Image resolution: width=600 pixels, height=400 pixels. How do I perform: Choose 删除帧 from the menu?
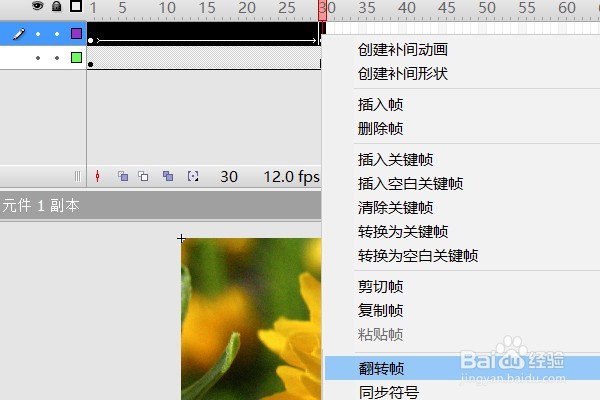click(380, 129)
